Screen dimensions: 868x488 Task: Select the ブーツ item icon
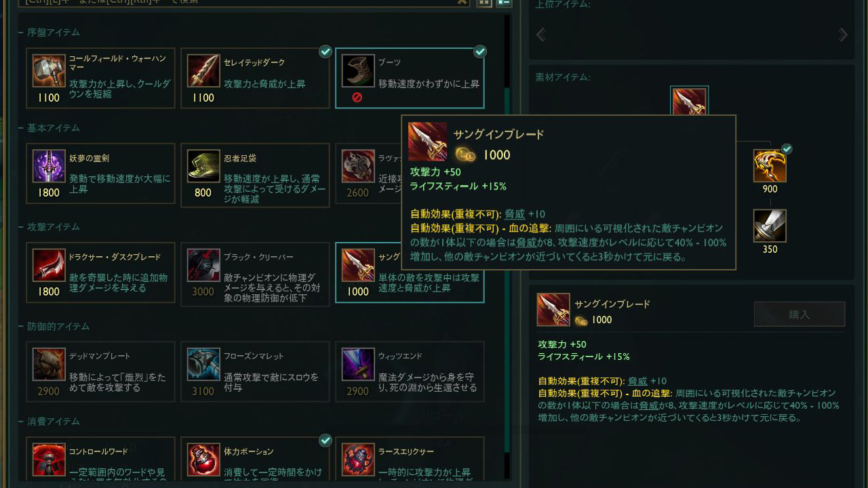pyautogui.click(x=358, y=70)
